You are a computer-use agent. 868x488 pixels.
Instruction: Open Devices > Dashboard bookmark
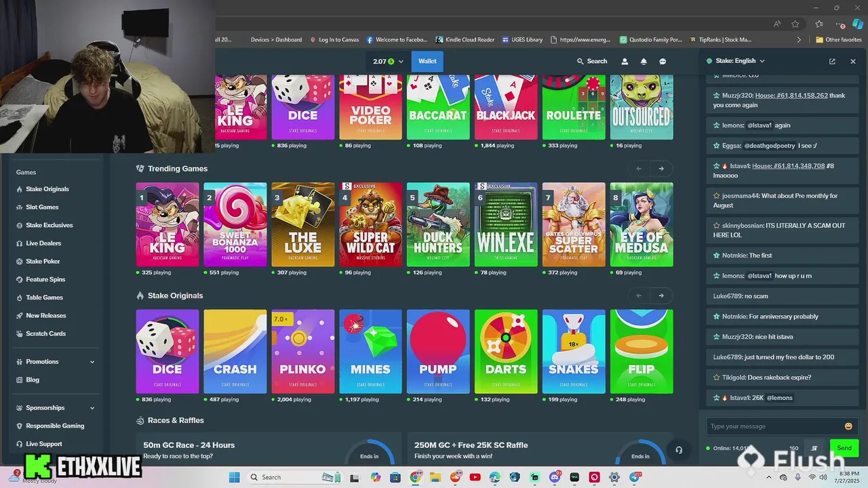[x=276, y=40]
